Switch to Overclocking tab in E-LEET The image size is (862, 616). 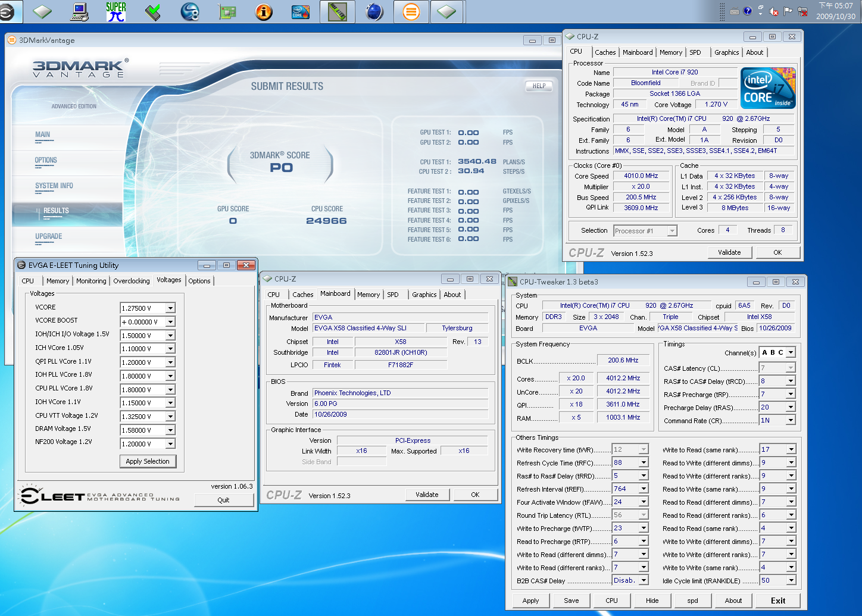132,281
